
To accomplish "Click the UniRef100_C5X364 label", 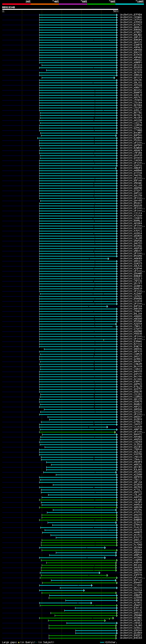I will click(x=131, y=103).
